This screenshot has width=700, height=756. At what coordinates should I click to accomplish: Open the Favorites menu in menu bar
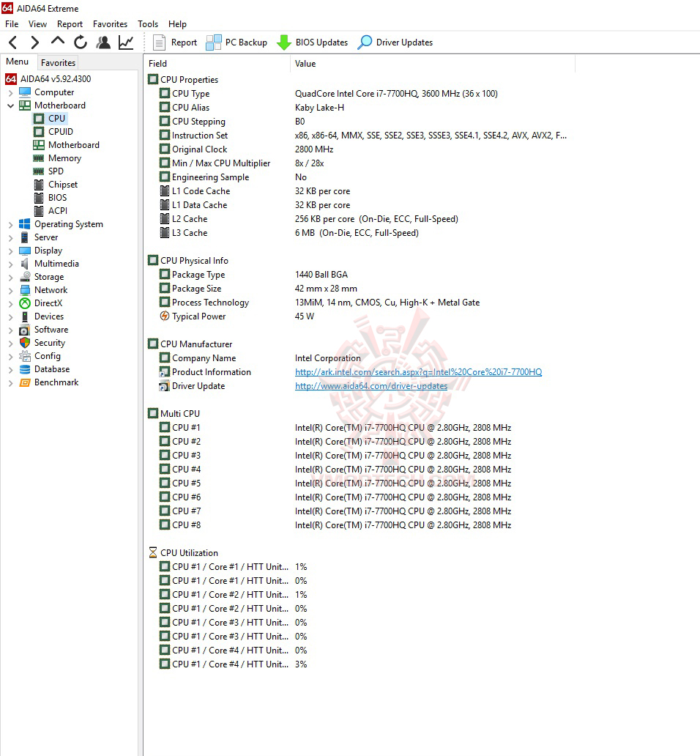pos(111,24)
